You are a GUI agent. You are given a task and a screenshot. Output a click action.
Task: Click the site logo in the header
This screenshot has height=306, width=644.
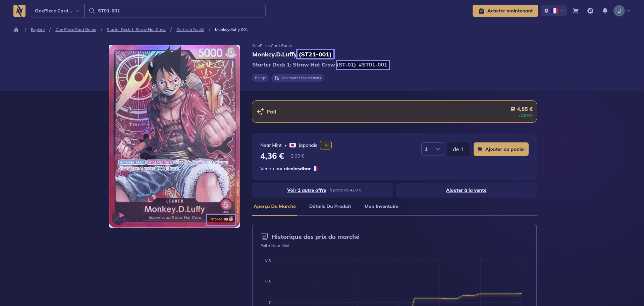19,11
